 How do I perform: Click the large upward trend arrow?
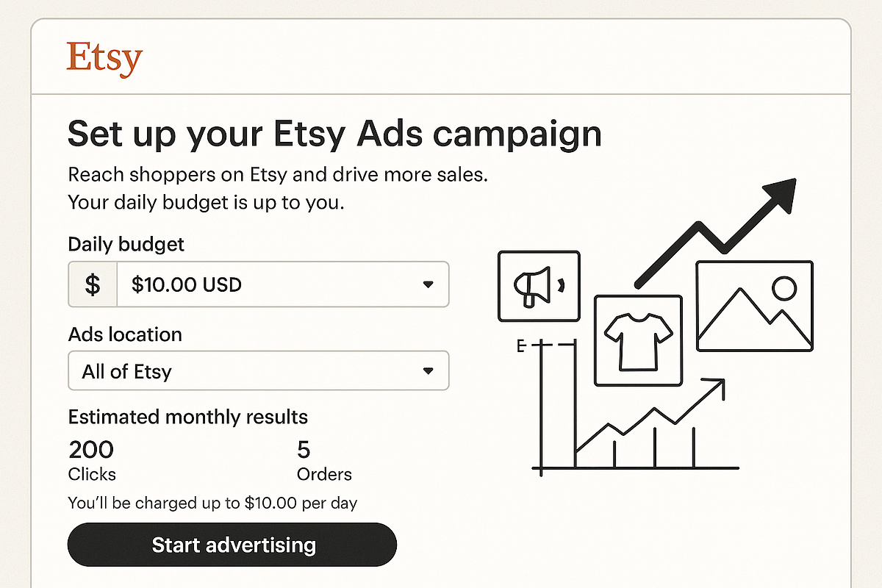[x=716, y=231]
